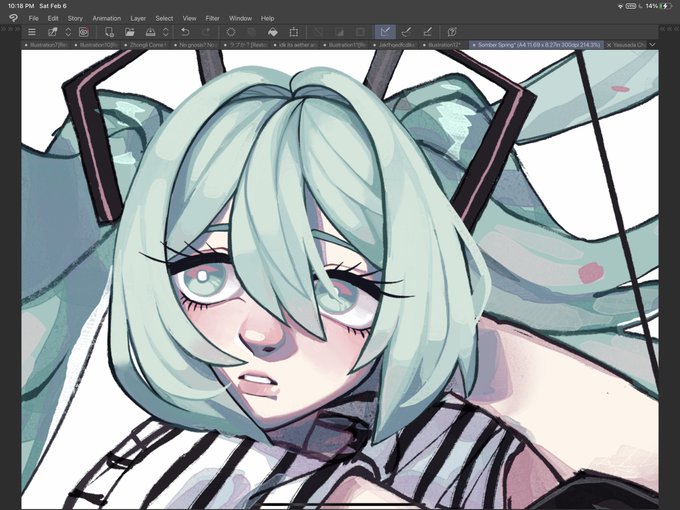Toggle Snap to Grid

coord(427,32)
